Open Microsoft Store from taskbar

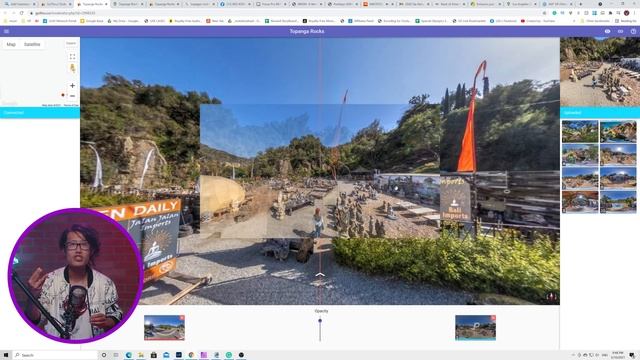click(153, 355)
